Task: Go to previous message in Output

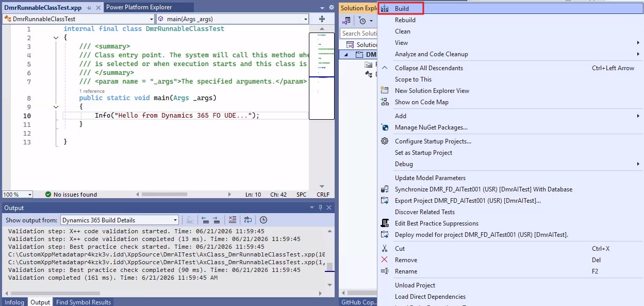Action: (205, 220)
